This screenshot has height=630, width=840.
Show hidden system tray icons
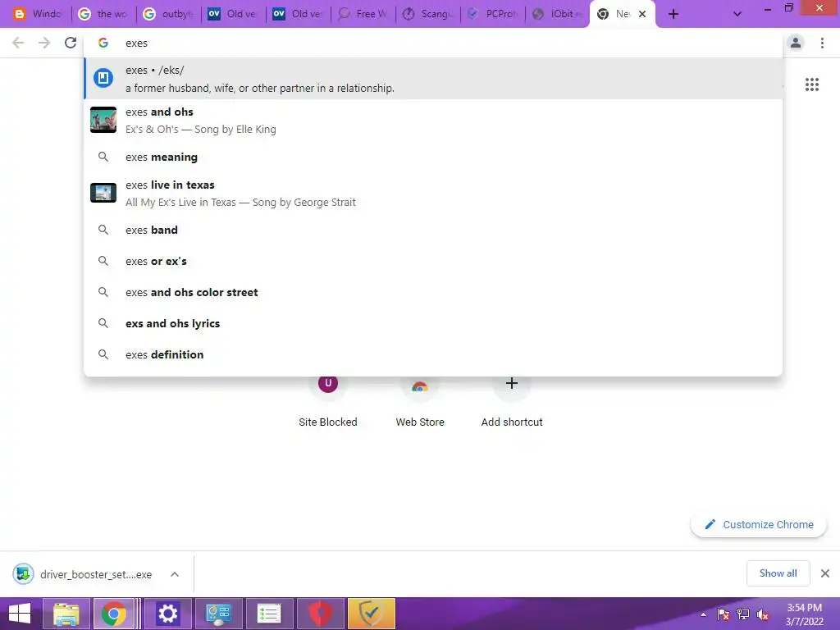[703, 614]
